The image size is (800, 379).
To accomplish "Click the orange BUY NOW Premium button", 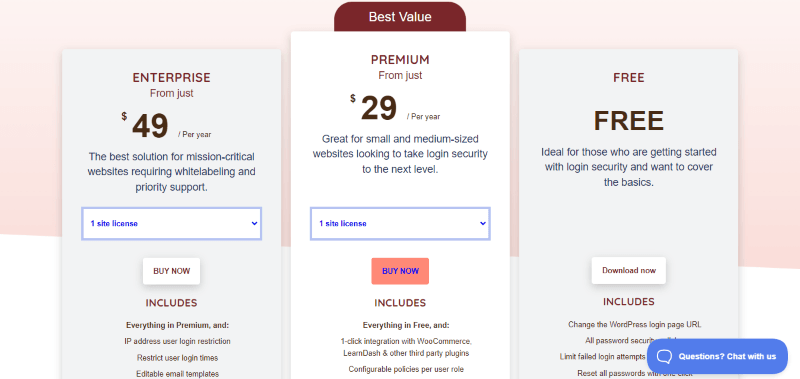I will click(x=400, y=271).
